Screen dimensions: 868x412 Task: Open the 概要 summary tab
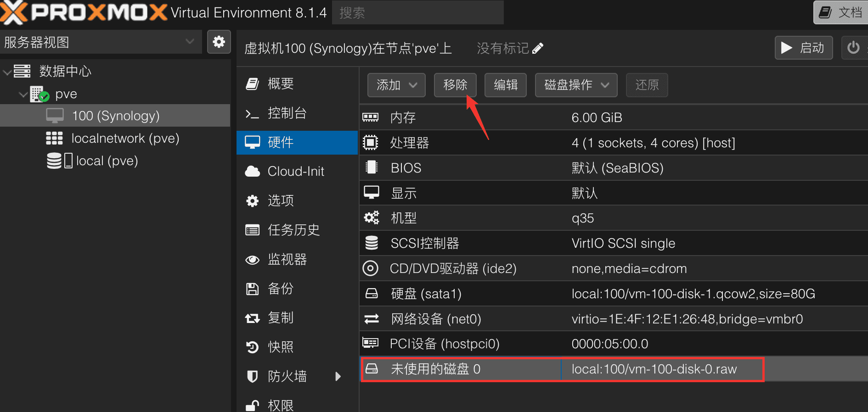[x=297, y=84]
